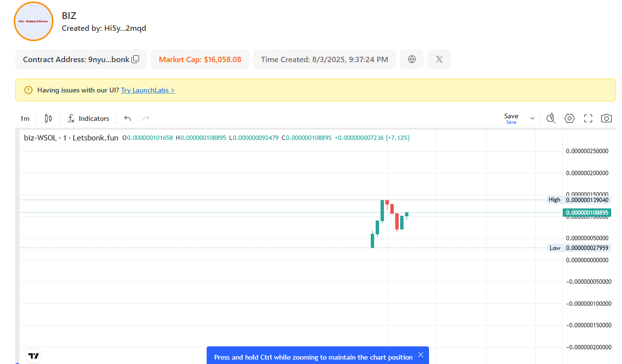Take a chart snapshot with camera icon

coord(607,118)
